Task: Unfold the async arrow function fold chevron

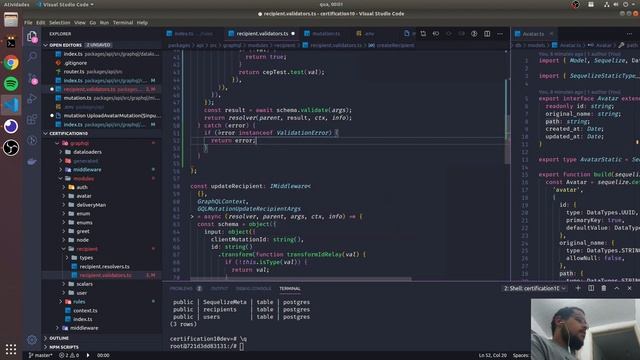Action: (192, 216)
